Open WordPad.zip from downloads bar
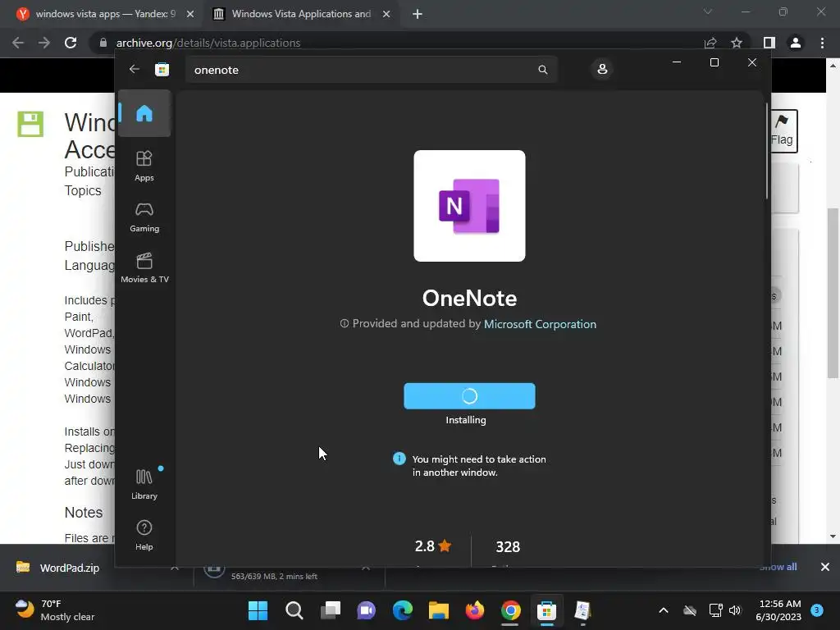The height and width of the screenshot is (630, 840). point(69,568)
